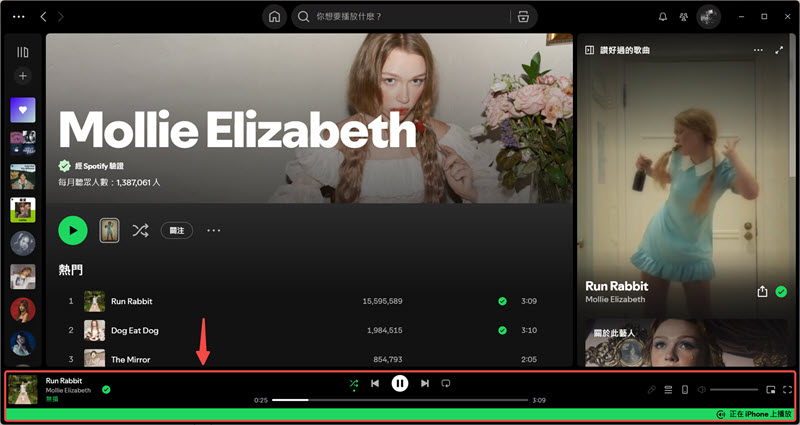800x425 pixels.
Task: Expand the Your Library sidebar
Action: point(23,52)
